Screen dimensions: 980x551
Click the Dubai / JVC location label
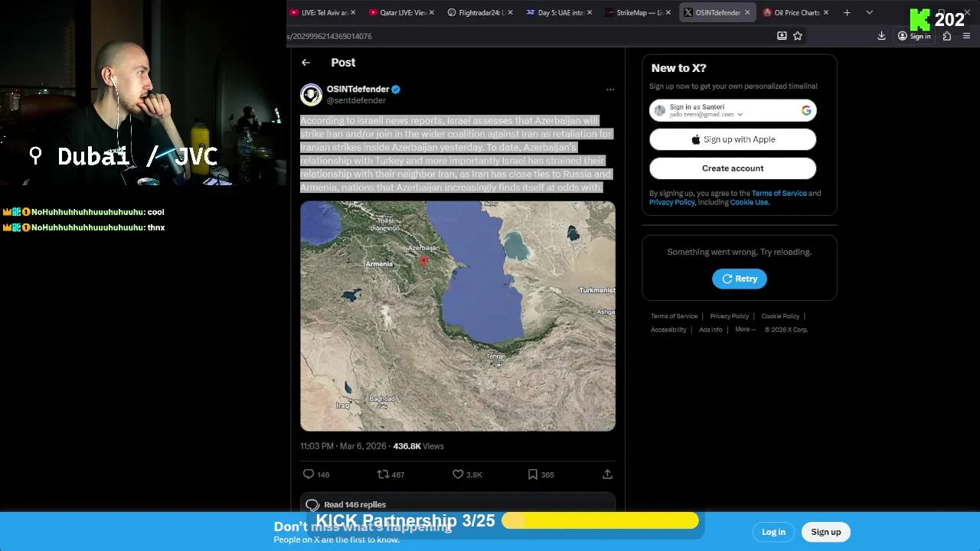tap(123, 157)
